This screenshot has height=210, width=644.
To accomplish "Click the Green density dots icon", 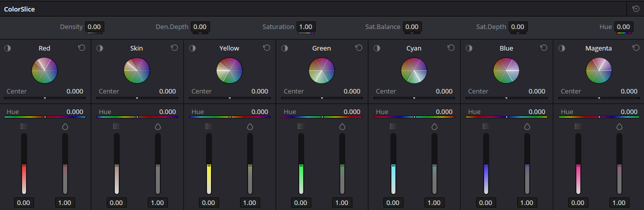I will click(x=301, y=126).
